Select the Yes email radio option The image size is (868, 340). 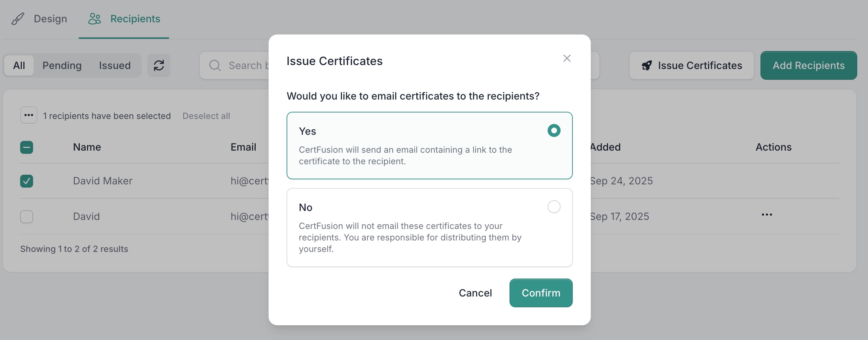[554, 130]
